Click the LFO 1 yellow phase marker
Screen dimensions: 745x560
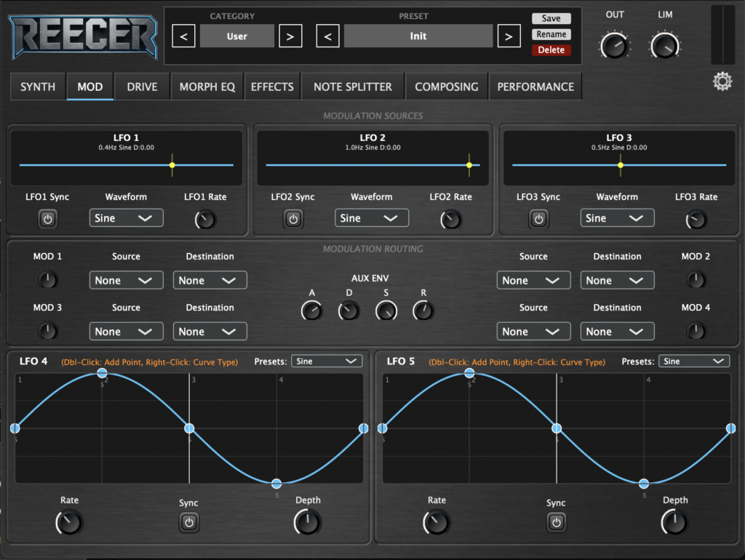(172, 165)
